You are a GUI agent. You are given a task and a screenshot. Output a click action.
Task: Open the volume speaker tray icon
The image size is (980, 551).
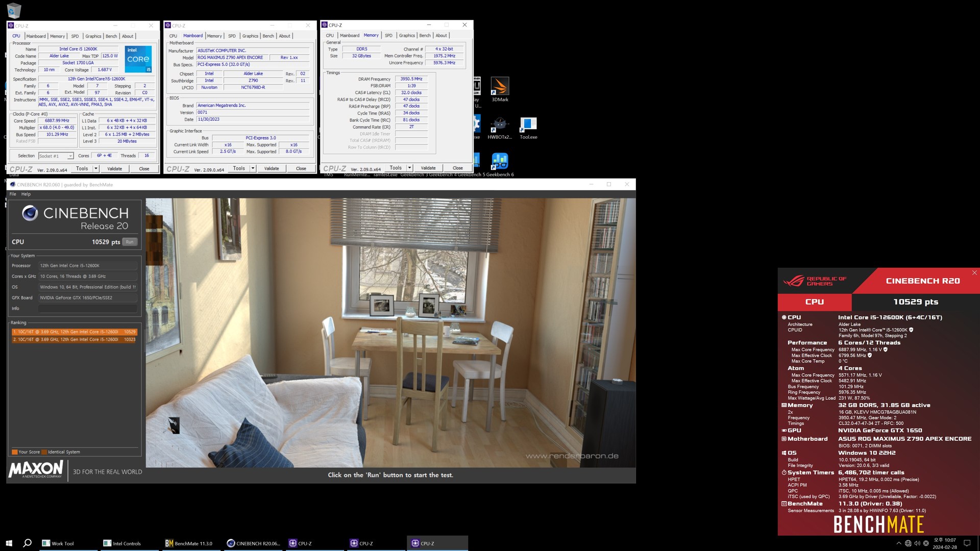(917, 543)
